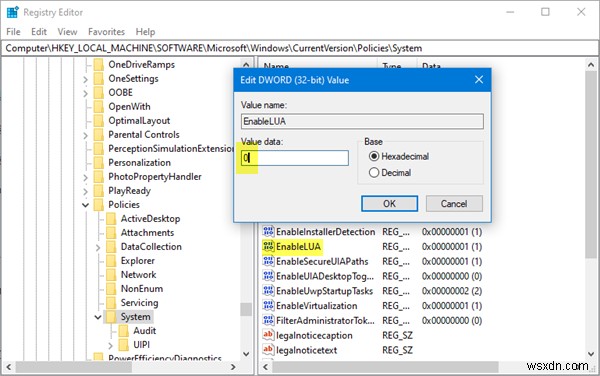Click the EnableUwpStartupTasks DWORD icon
Image resolution: width=600 pixels, height=376 pixels.
pos(268,291)
